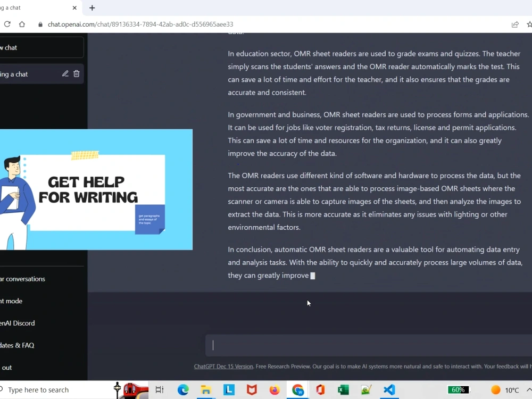Open the blue 'L' app on taskbar
Screen dimensions: 532x399
[229, 389]
